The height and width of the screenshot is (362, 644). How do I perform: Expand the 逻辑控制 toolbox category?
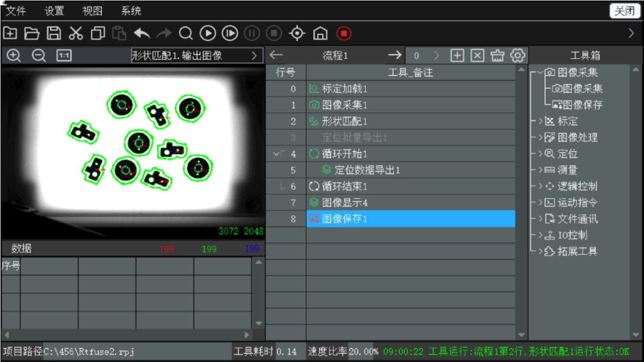540,187
